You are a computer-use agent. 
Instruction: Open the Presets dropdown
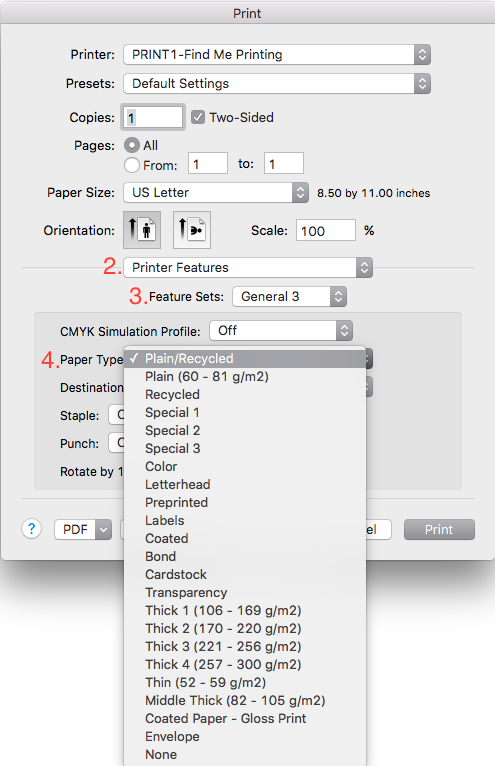pyautogui.click(x=277, y=84)
